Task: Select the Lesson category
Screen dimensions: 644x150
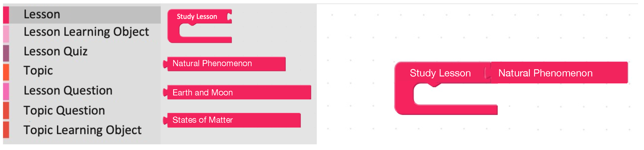Action: click(x=42, y=15)
